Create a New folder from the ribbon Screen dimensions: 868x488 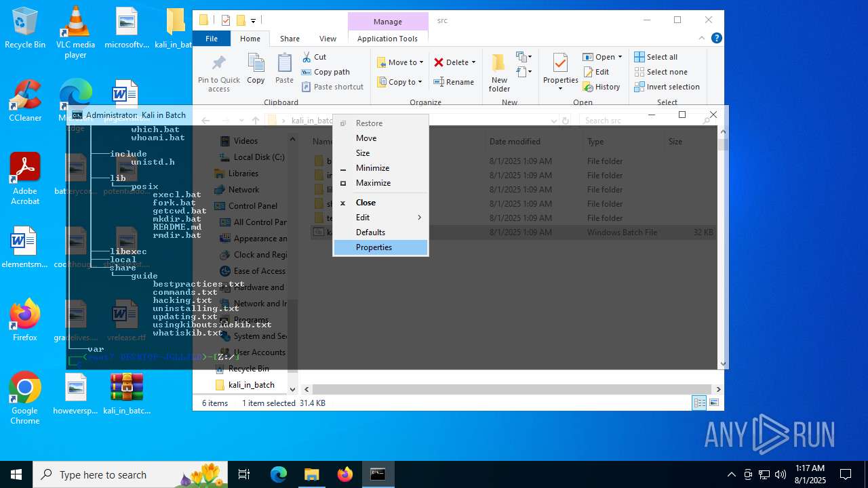[x=499, y=73]
